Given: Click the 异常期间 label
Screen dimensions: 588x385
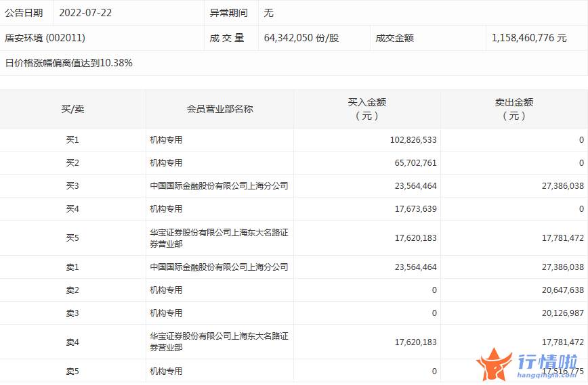Looking at the screenshot, I should tap(229, 13).
